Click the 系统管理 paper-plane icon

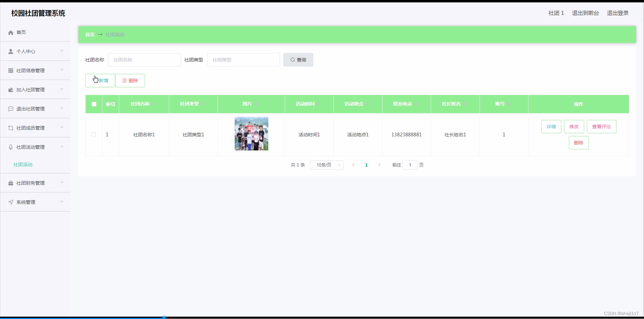11,202
